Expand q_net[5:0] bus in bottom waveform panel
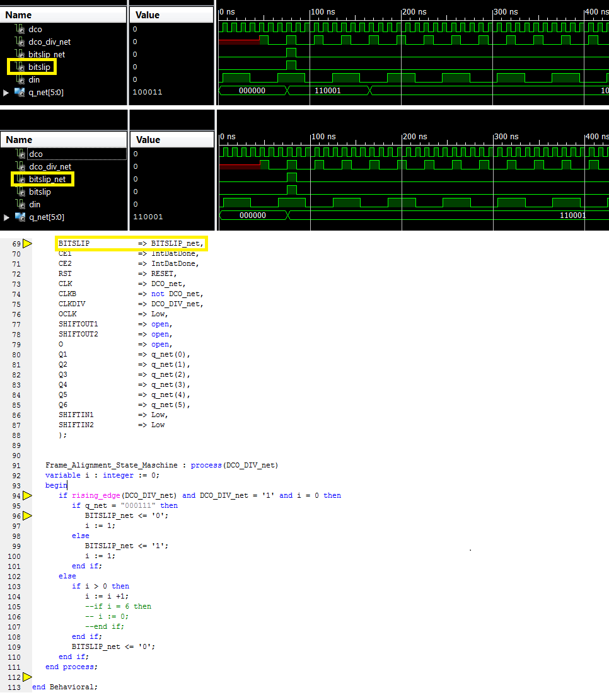This screenshot has width=609, height=700. (x=6, y=217)
